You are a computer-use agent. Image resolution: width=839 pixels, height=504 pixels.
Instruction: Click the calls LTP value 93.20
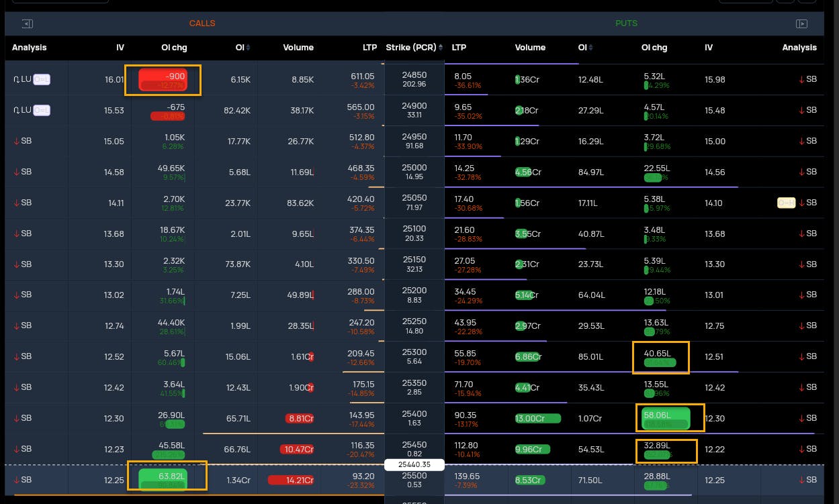point(363,476)
